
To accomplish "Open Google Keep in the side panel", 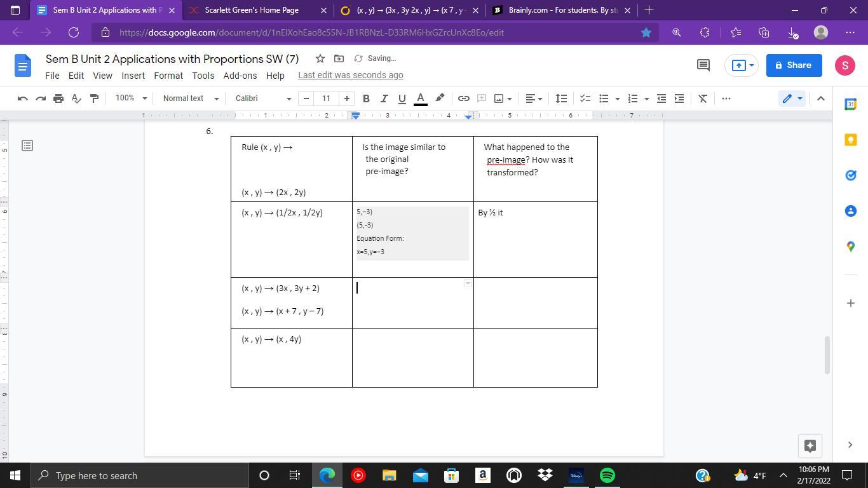I will tap(851, 140).
